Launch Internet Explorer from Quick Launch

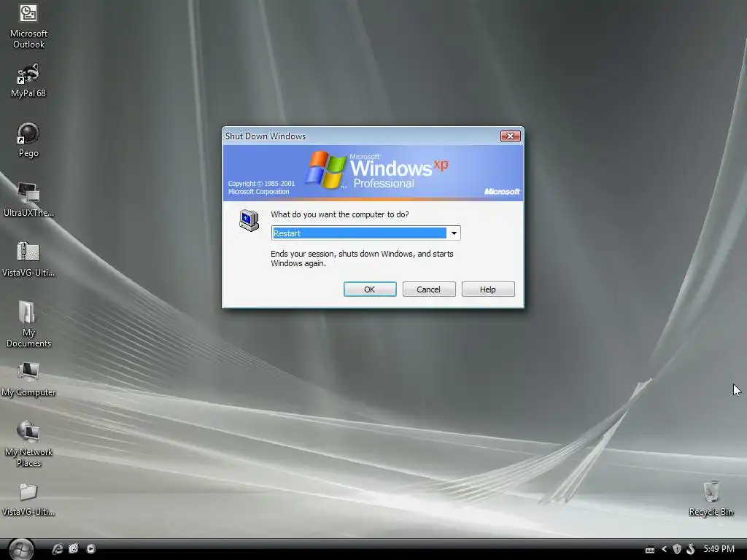pyautogui.click(x=57, y=549)
